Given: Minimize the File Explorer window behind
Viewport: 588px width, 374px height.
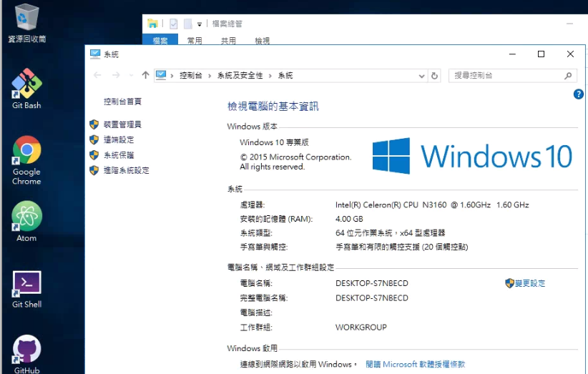Looking at the screenshot, I should (x=569, y=24).
